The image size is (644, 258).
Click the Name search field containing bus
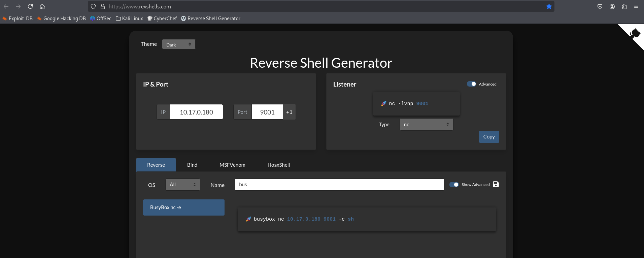(339, 185)
